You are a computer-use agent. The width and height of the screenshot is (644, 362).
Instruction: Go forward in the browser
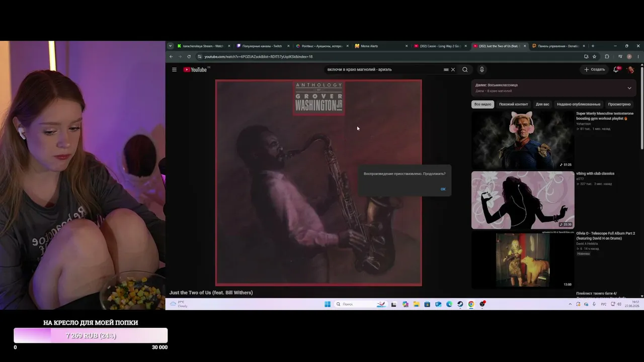pos(180,56)
